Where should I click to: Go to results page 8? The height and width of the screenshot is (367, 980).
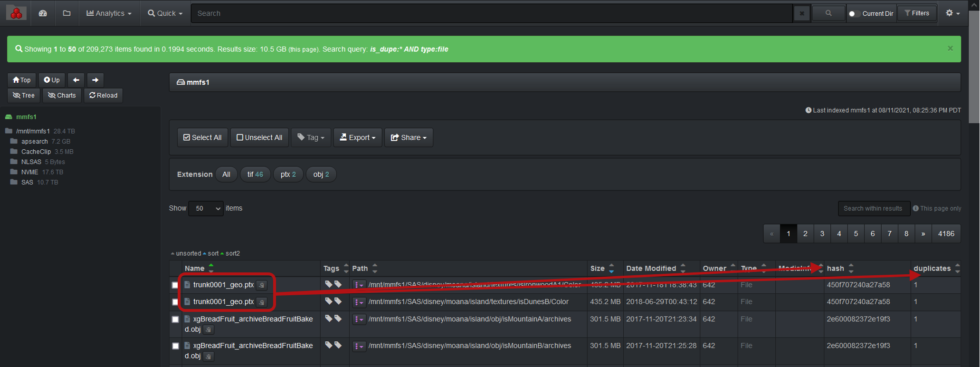pyautogui.click(x=906, y=233)
